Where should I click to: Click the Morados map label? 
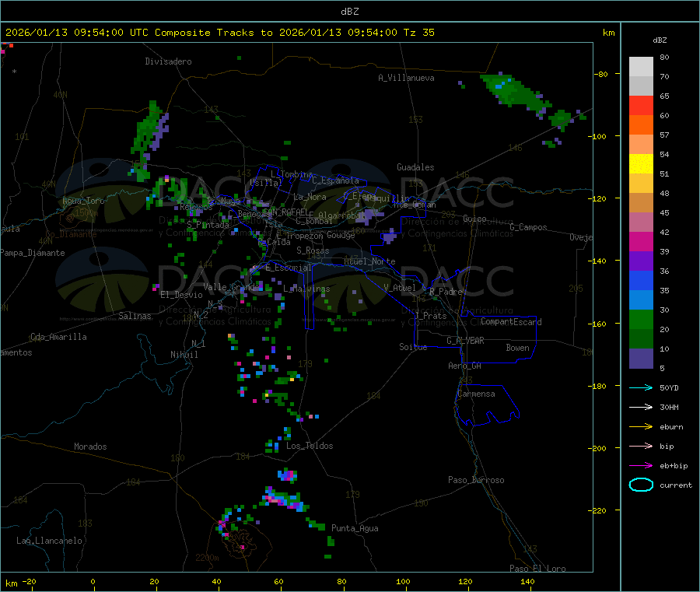tap(90, 447)
